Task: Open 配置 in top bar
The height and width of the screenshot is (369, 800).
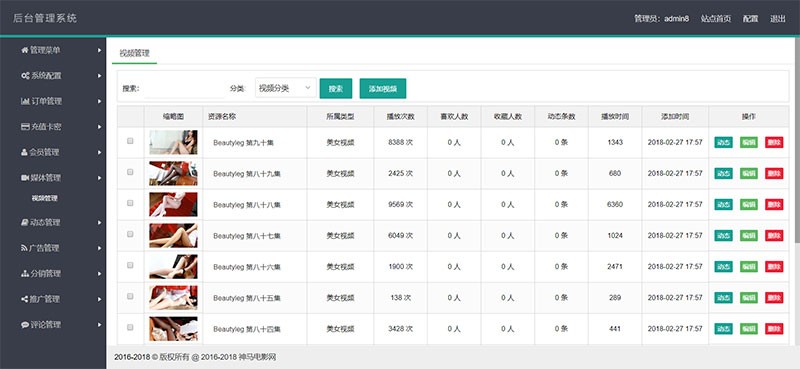Action: pos(750,19)
